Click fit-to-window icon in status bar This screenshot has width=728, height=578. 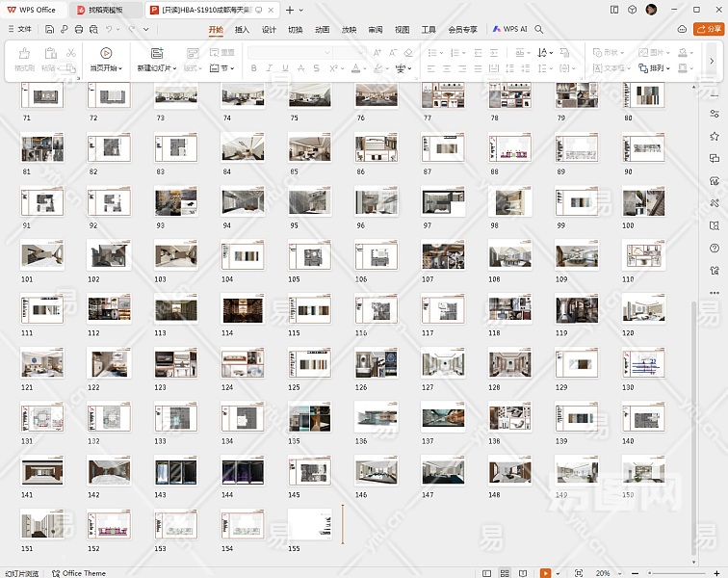(578, 572)
